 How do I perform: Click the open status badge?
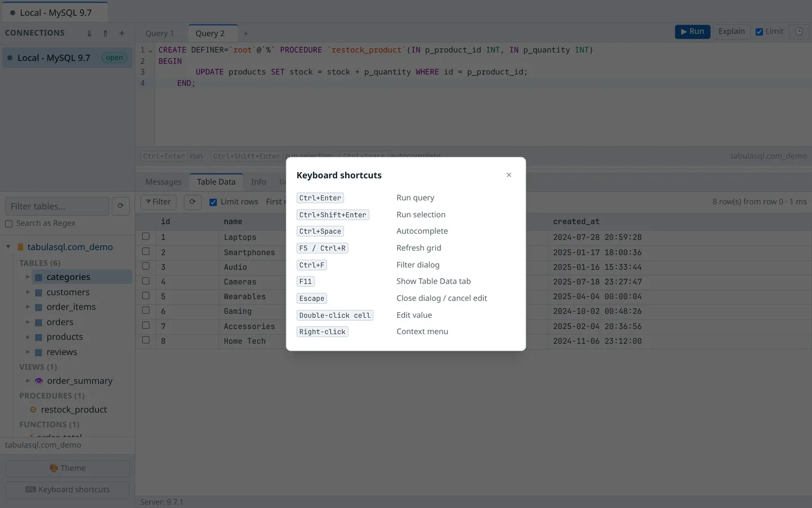pyautogui.click(x=114, y=58)
